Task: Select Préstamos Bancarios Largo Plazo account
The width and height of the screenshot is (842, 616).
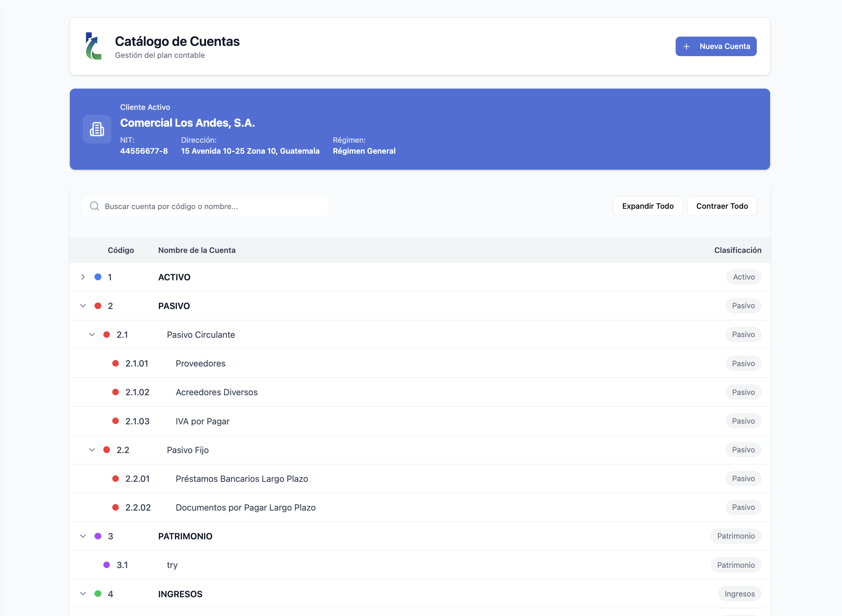Action: [420, 479]
